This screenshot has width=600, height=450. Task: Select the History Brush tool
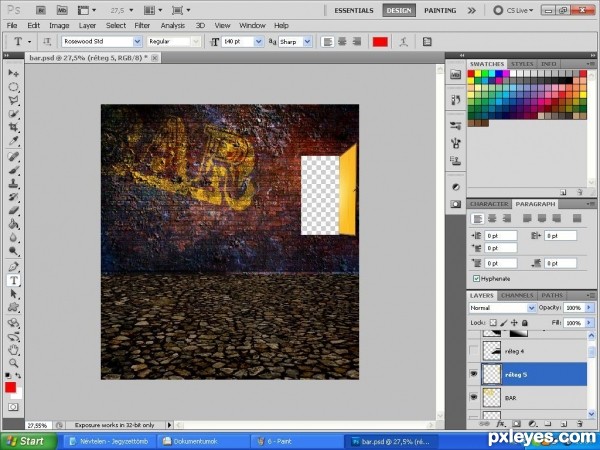[13, 197]
